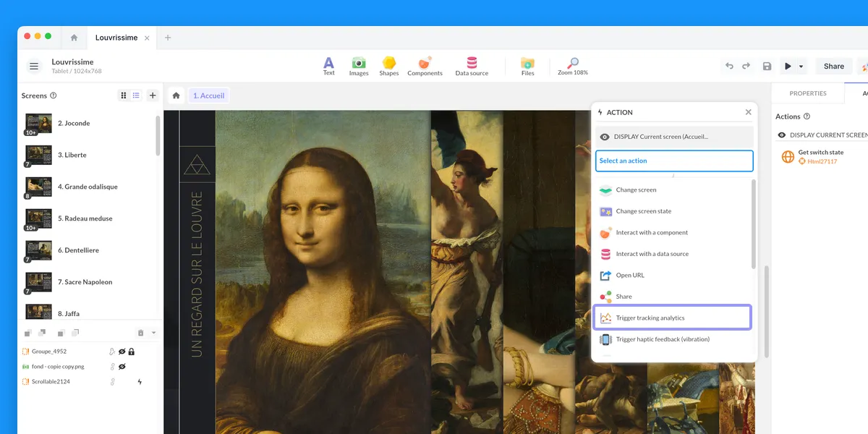
Task: Switch the Screens panel to list view
Action: [x=136, y=95]
